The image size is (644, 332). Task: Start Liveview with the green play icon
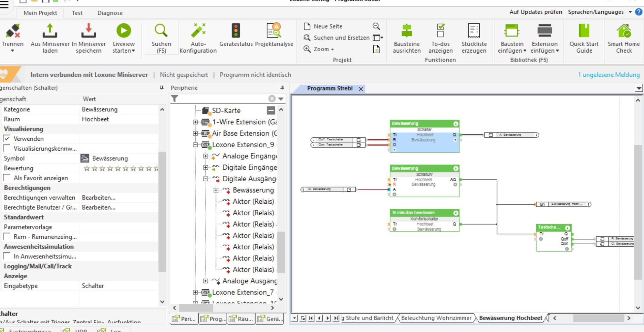click(x=124, y=31)
